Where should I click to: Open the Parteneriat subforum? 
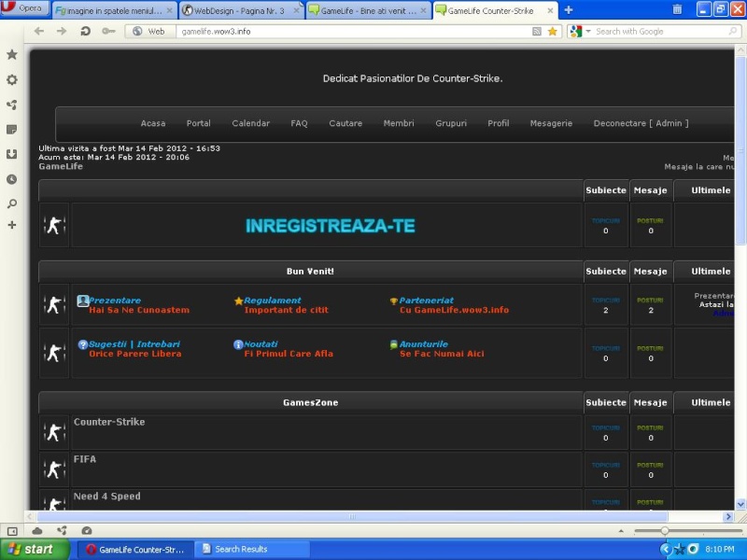point(427,301)
